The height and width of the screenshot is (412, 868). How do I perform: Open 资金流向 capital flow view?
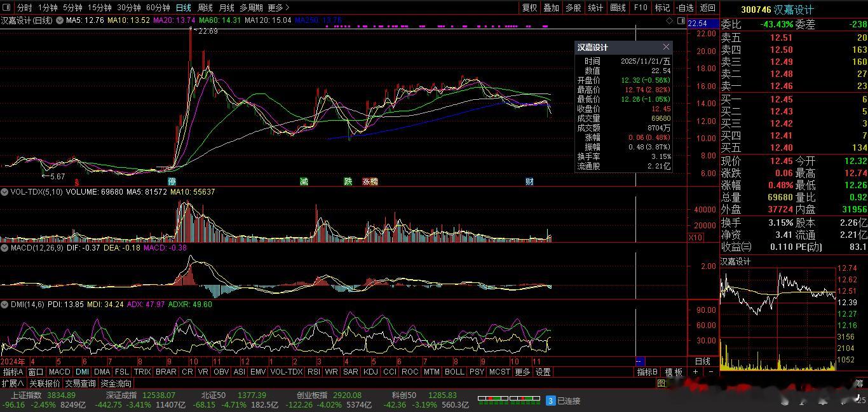116,383
